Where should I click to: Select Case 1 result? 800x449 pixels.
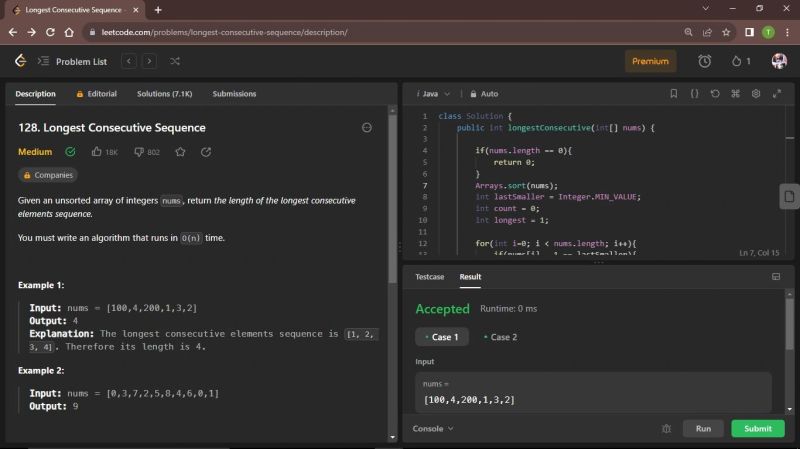[x=442, y=337]
